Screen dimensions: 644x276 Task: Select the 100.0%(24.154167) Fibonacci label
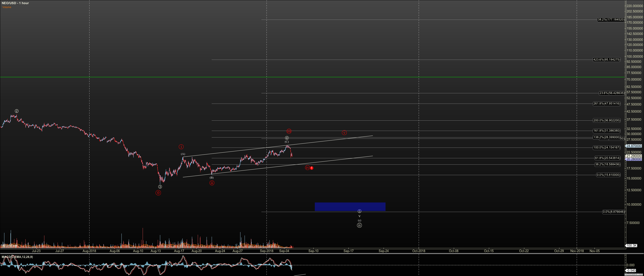[606, 148]
